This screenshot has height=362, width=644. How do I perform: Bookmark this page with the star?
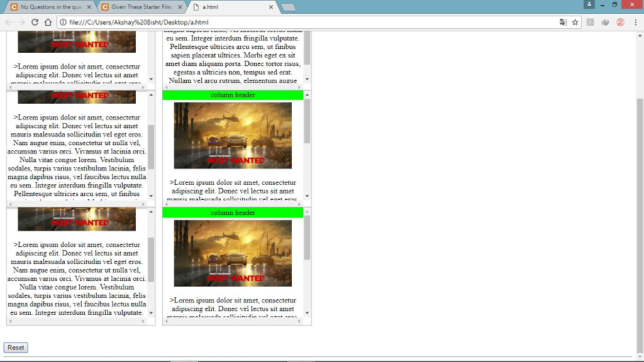[575, 22]
